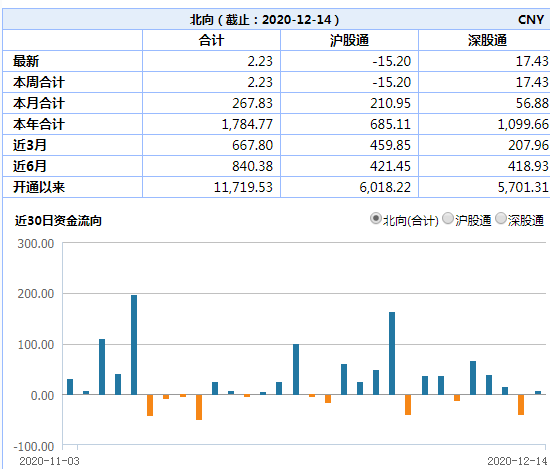Screen dimensions: 550x469
Task: Click the 本年合计 row label
Action: (x=39, y=124)
